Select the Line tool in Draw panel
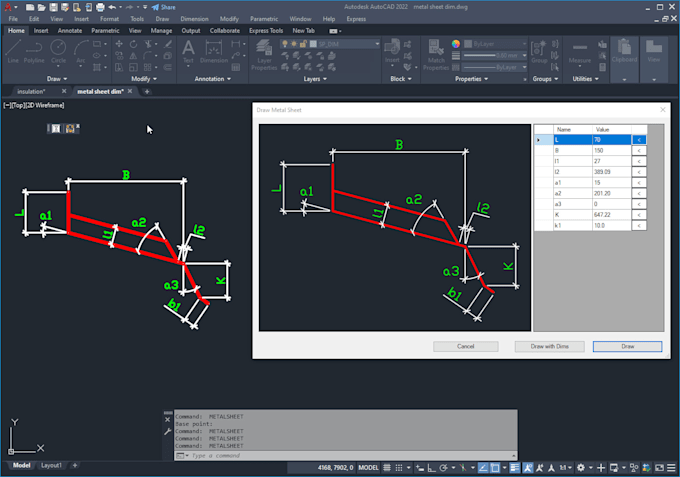The image size is (680, 477). 13,51
